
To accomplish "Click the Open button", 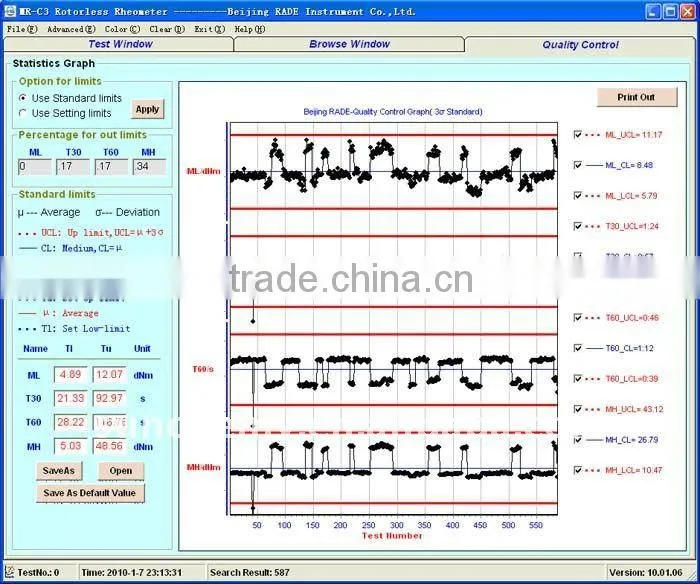I will click(121, 471).
